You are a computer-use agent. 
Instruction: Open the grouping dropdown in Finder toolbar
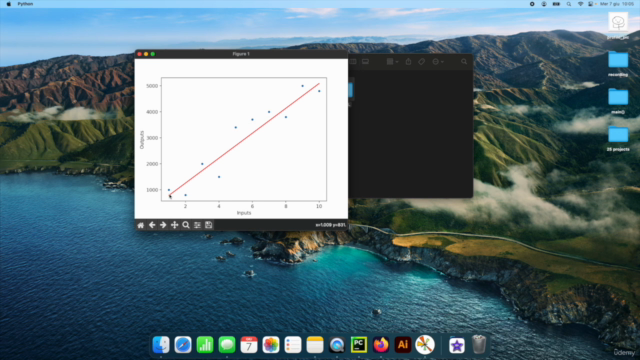(392, 62)
